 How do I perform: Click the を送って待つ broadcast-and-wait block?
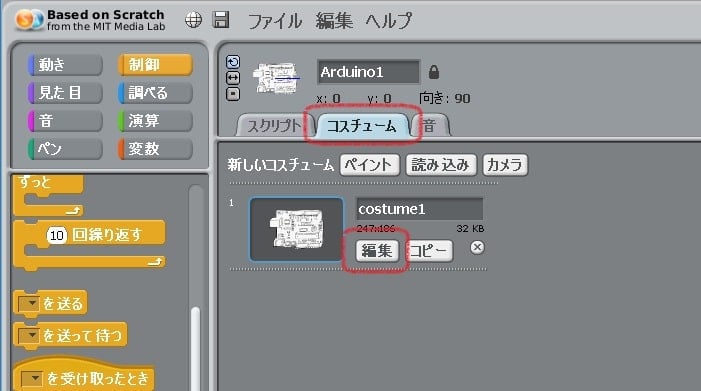pyautogui.click(x=71, y=336)
